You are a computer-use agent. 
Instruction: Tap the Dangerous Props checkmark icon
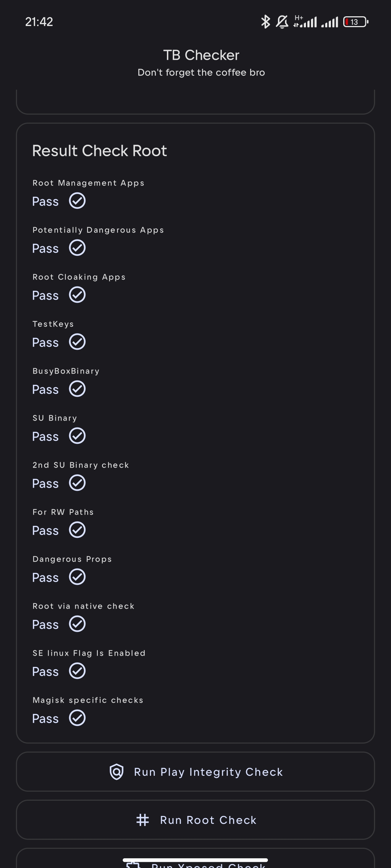(77, 577)
